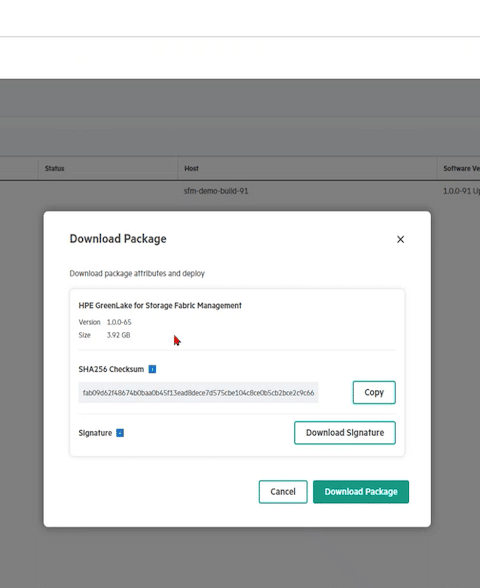Click the size value 3.92 GB
The image size is (480, 588).
[x=118, y=335]
